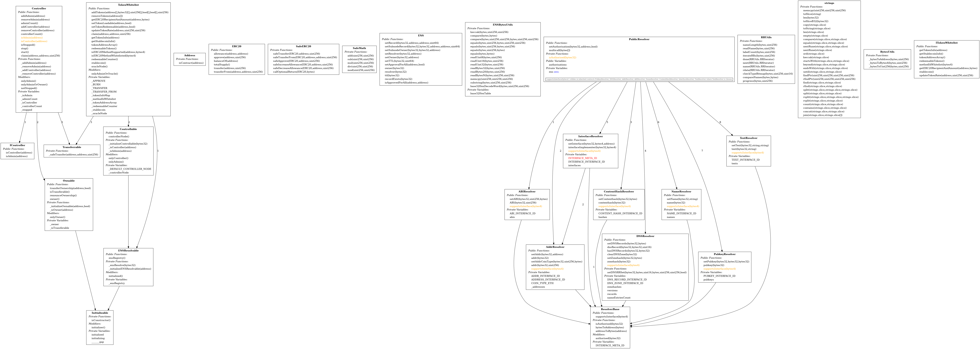Click the Controller class title
The width and height of the screenshot is (980, 349).
point(39,8)
